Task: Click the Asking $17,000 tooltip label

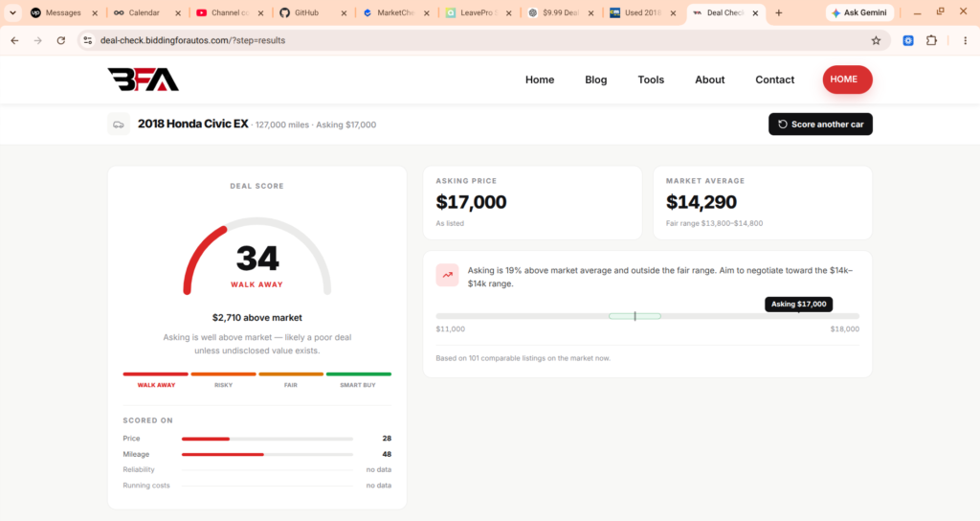Action: click(798, 304)
